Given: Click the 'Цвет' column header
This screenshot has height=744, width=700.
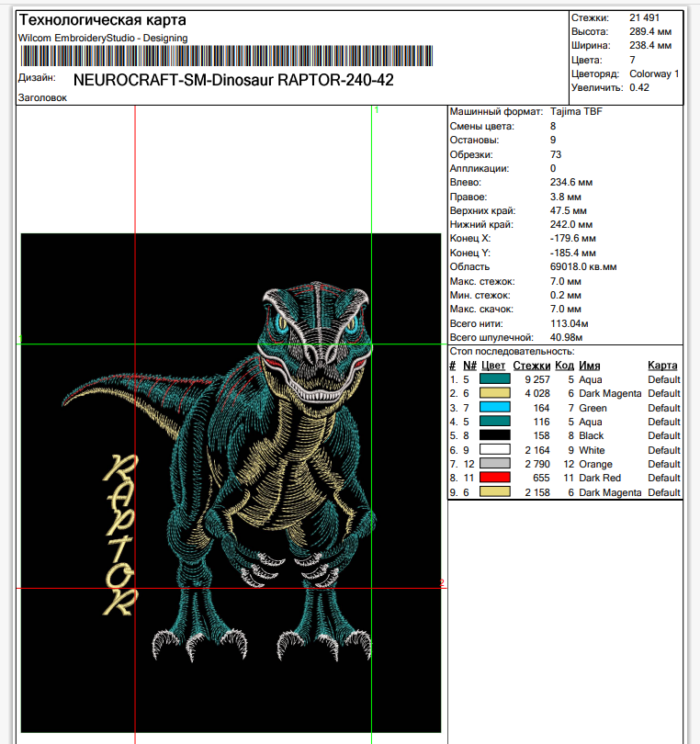Looking at the screenshot, I should 494,366.
